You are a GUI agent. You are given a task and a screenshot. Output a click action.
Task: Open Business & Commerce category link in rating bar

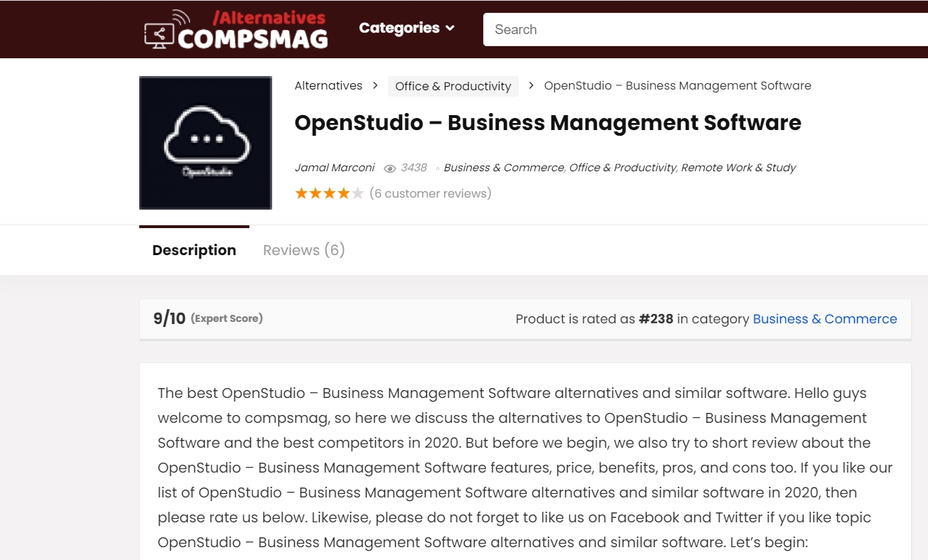tap(825, 319)
